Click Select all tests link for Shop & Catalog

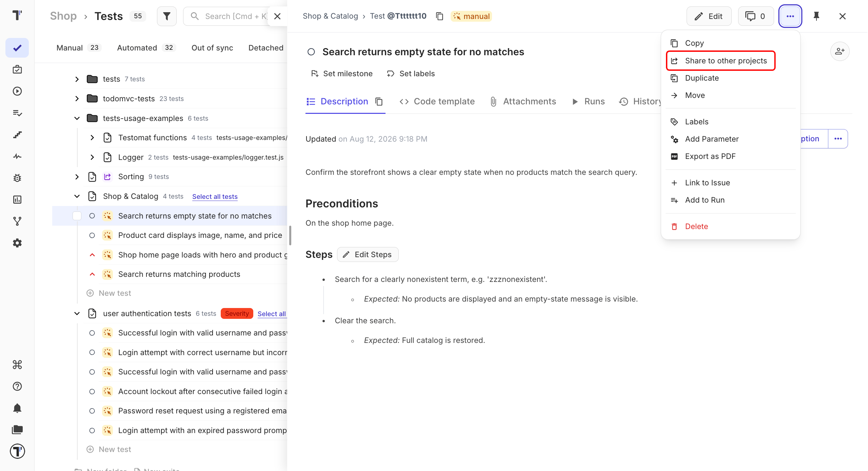coord(215,197)
